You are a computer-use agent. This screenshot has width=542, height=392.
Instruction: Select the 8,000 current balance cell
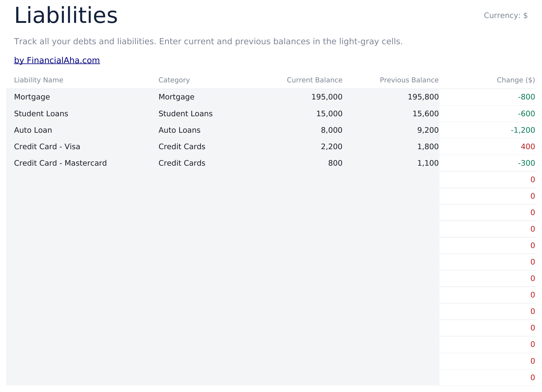[x=295, y=130]
